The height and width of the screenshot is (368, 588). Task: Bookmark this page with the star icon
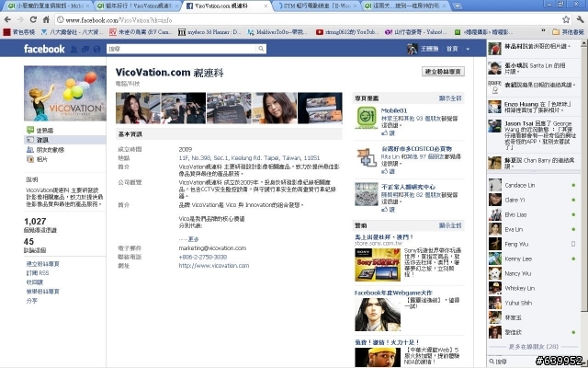coord(566,19)
